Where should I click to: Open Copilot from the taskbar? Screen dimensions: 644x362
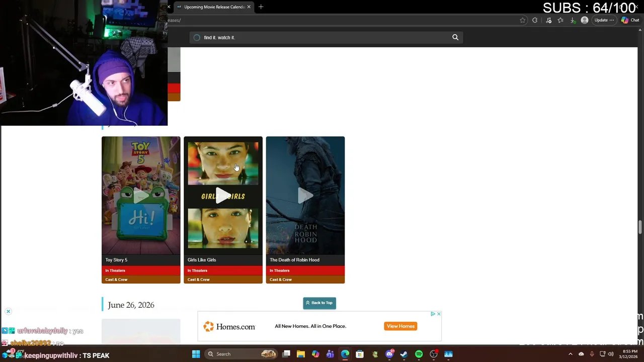coord(315,354)
